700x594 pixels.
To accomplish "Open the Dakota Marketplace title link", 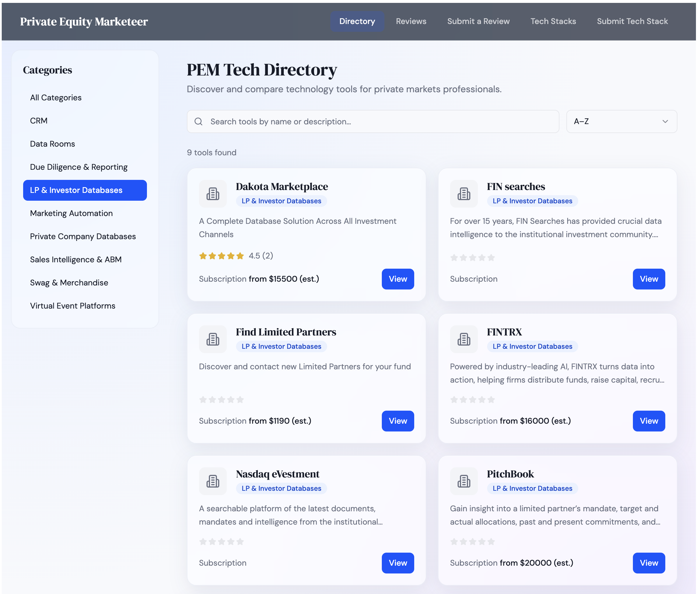I will pos(282,187).
